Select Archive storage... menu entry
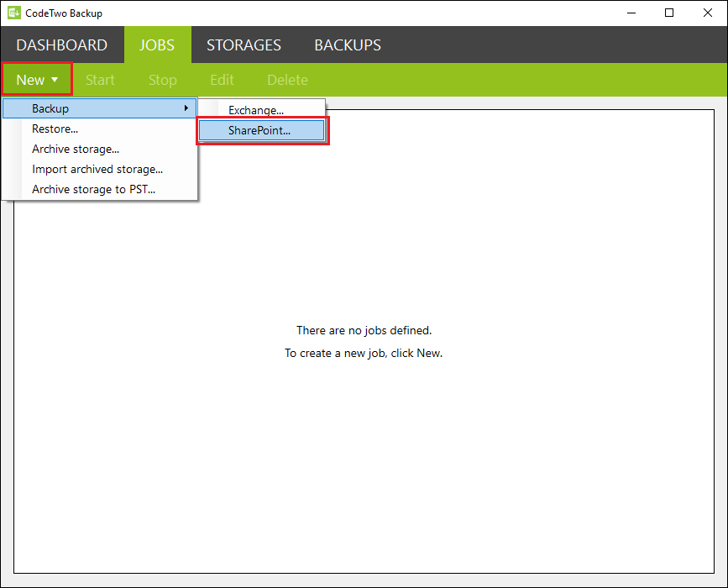728x588 pixels. [x=100, y=149]
